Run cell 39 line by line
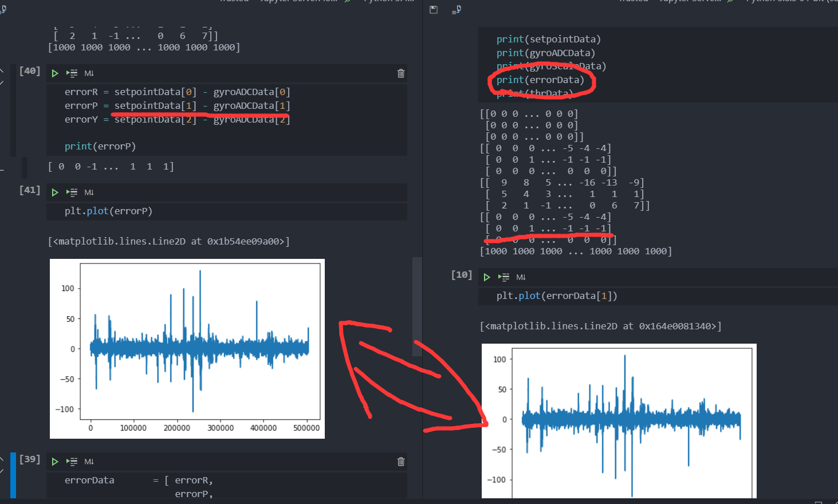The width and height of the screenshot is (838, 504). (x=72, y=462)
